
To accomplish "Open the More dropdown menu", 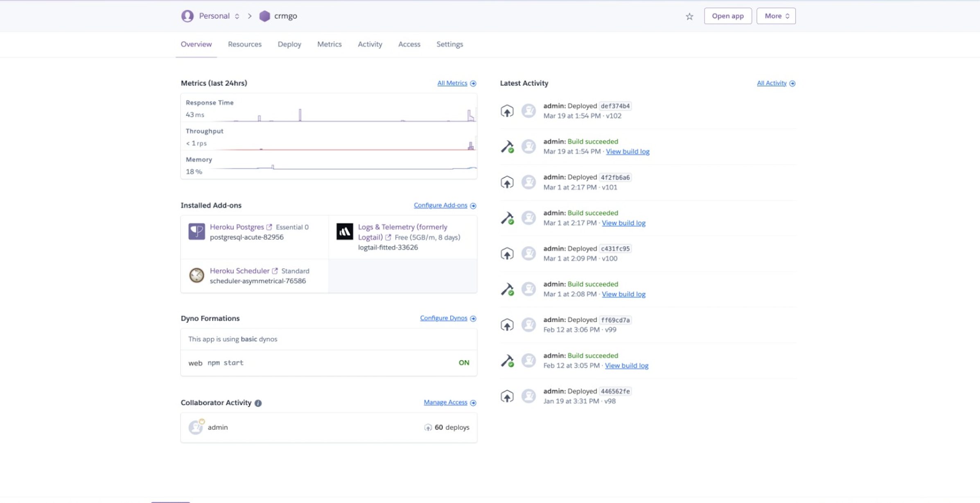I will [x=776, y=16].
